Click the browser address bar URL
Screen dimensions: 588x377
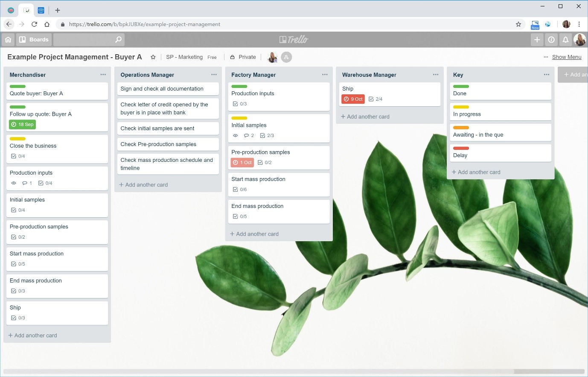pyautogui.click(x=145, y=24)
